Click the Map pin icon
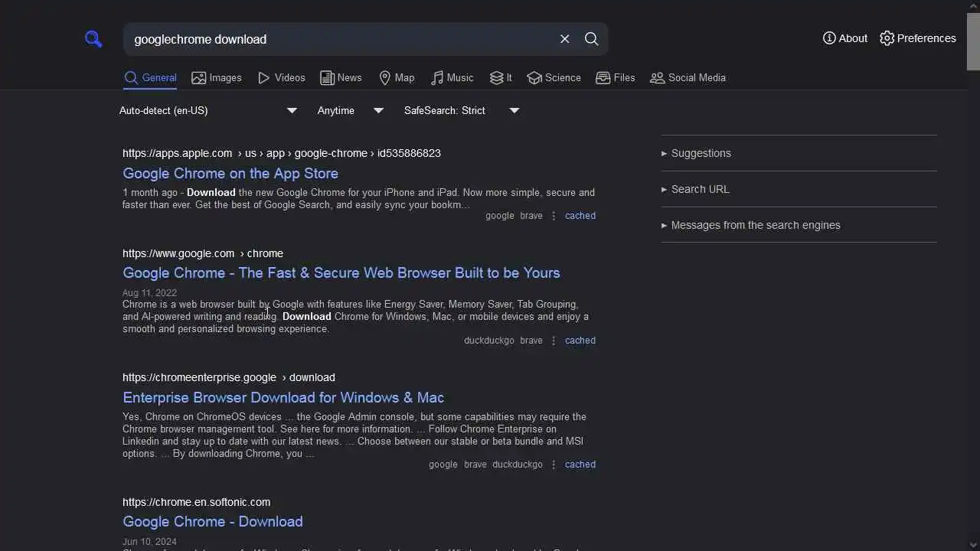The width and height of the screenshot is (980, 551). 385,78
